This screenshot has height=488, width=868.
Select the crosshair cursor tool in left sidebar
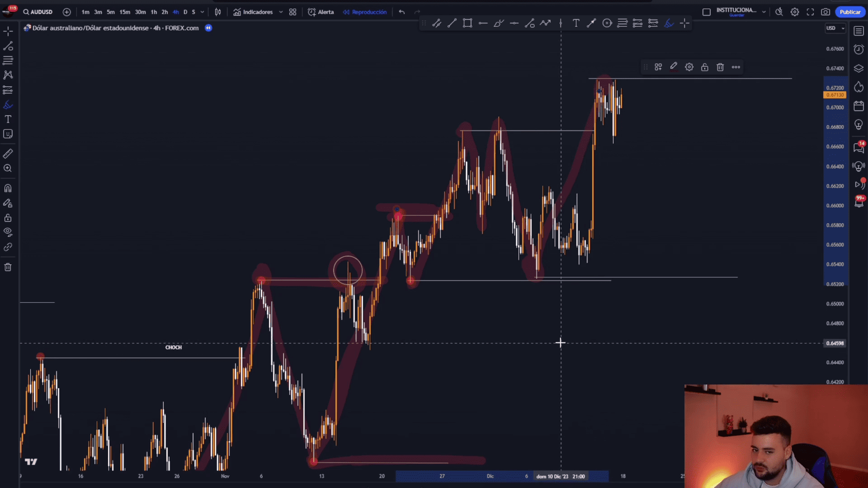pos(8,31)
